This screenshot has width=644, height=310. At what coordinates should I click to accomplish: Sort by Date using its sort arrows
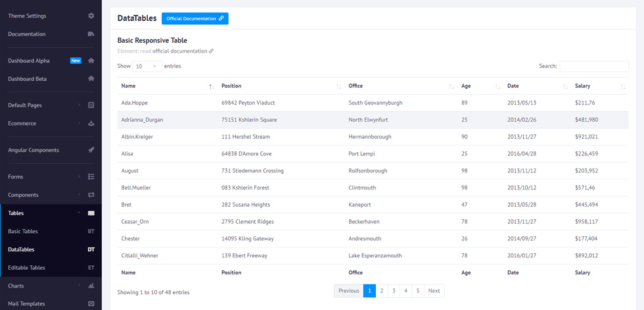(565, 86)
